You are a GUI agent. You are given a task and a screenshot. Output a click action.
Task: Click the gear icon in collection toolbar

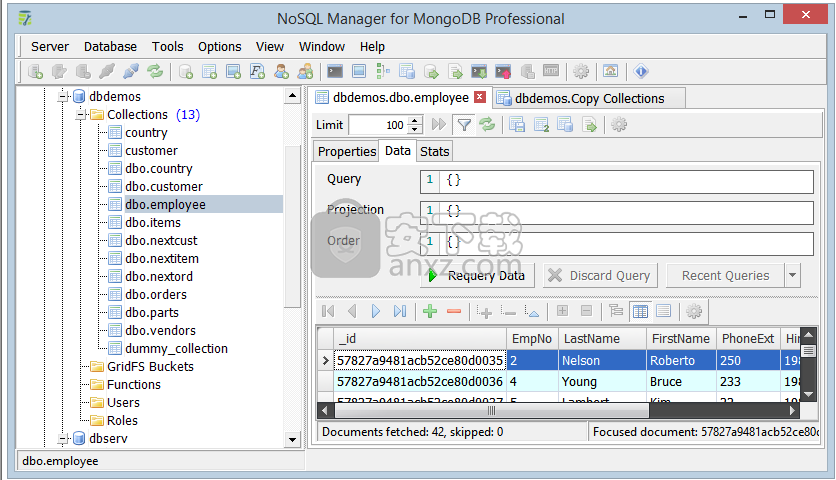[x=619, y=125]
